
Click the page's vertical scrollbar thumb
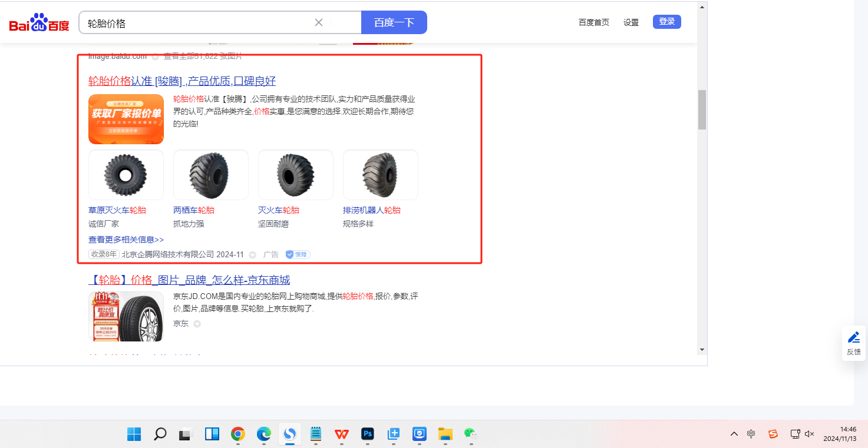702,110
